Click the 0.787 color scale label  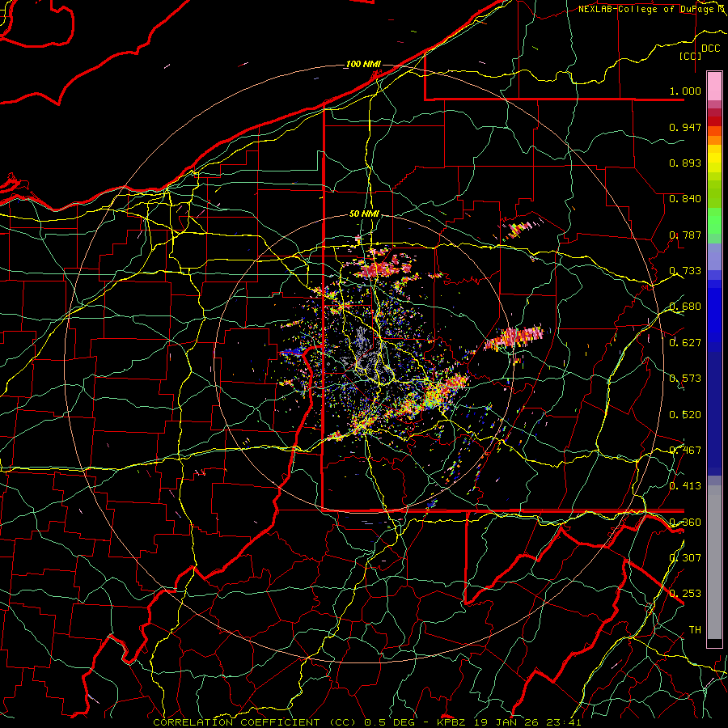pos(685,235)
